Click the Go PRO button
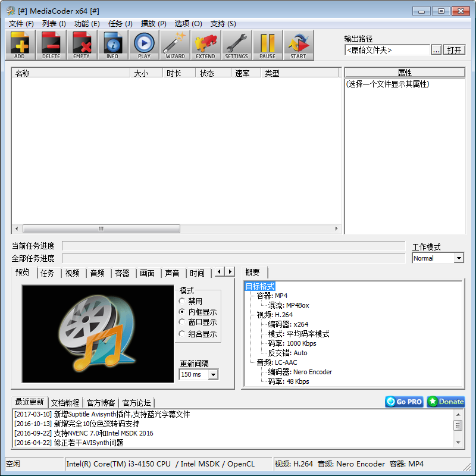This screenshot has height=476, width=476. pyautogui.click(x=404, y=402)
